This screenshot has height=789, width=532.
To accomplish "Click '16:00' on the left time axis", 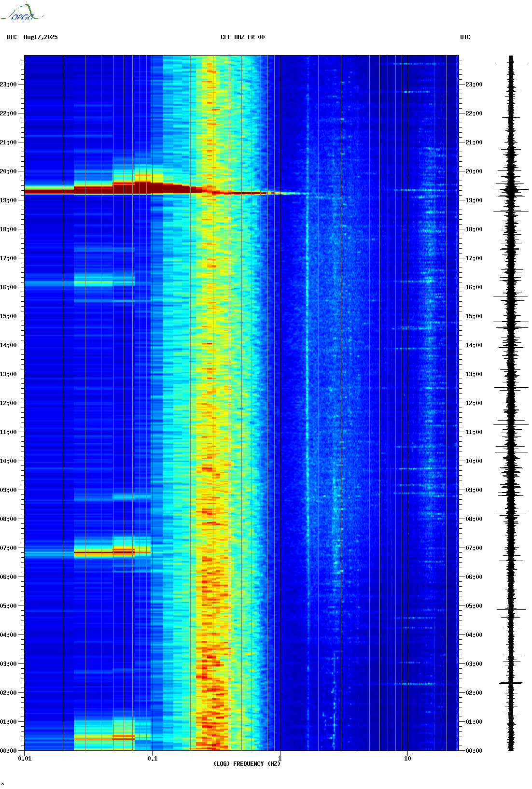I will point(8,287).
